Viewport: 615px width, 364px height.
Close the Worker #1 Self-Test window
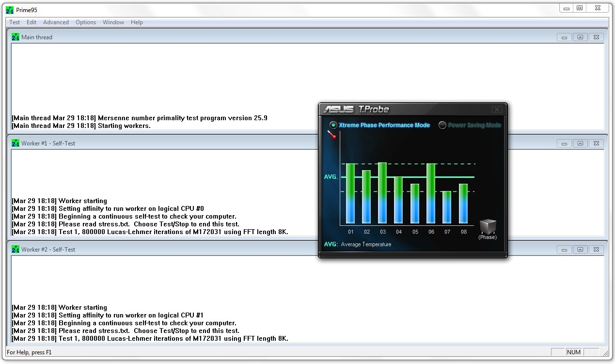(596, 143)
